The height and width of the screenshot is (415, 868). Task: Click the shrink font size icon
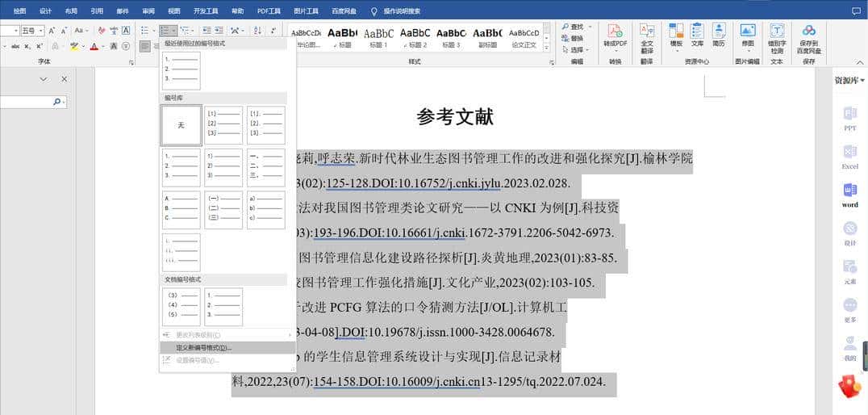click(x=64, y=30)
